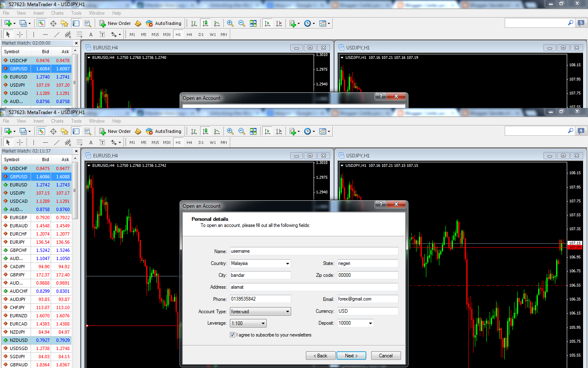Viewport: 588px width, 368px height.
Task: Open View menu in upper MetaTrader window
Action: 21,13
